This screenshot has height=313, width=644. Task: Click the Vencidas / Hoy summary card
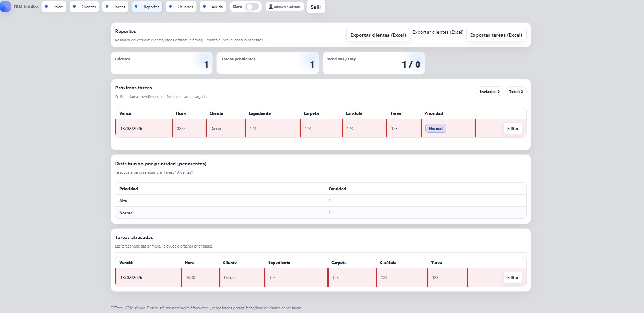[x=374, y=63]
